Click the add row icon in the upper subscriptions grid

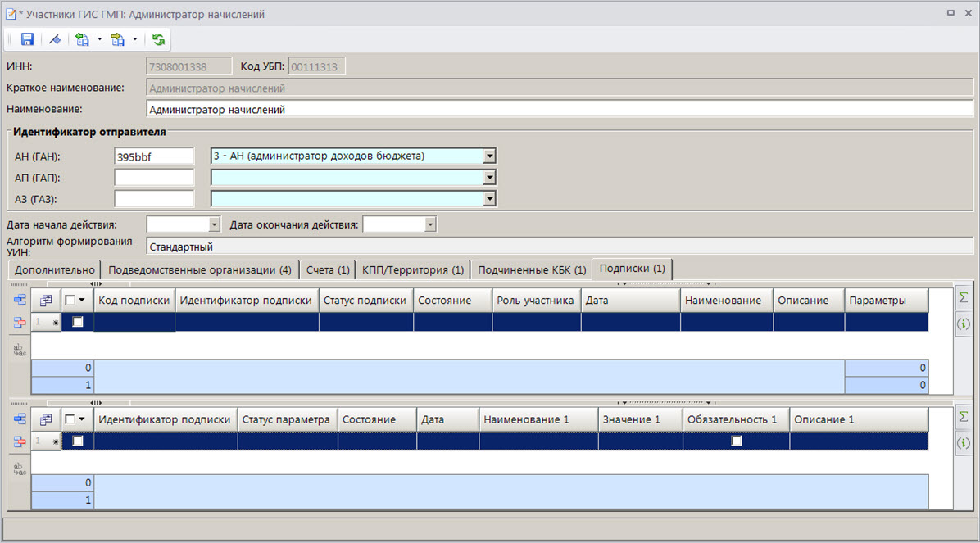pyautogui.click(x=20, y=301)
